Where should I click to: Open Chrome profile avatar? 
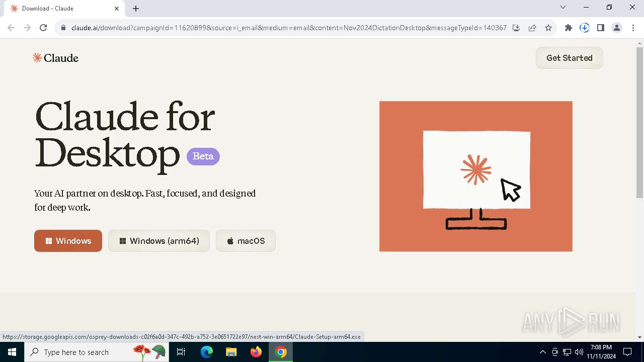coord(617,28)
